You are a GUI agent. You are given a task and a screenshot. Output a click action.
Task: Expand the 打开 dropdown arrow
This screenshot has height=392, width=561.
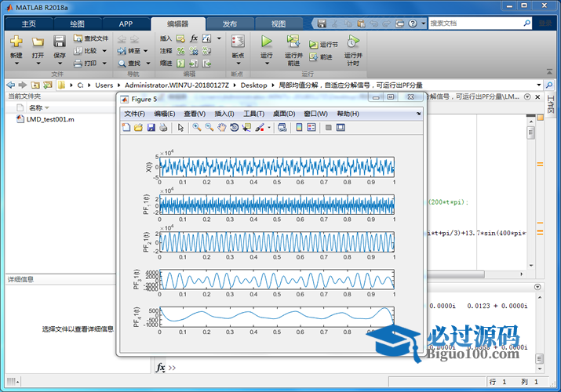[38, 64]
